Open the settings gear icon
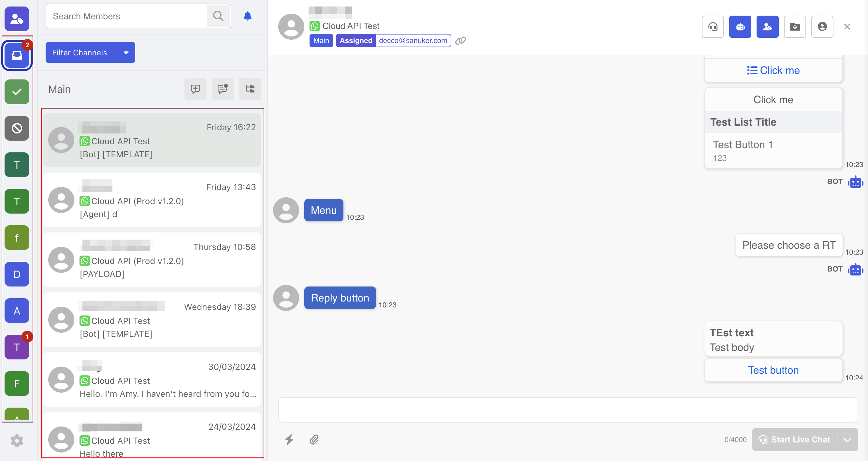This screenshot has width=868, height=461. click(x=17, y=440)
